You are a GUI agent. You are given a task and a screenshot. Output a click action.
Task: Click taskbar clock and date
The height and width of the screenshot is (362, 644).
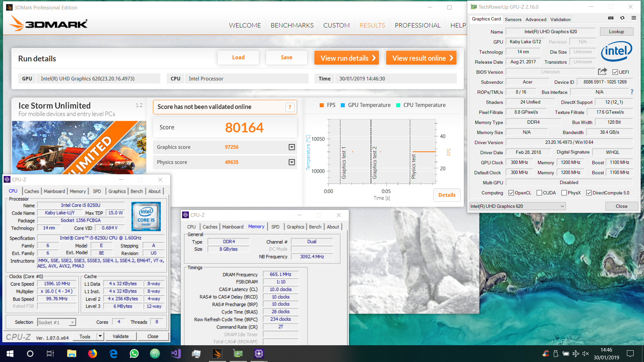(x=606, y=354)
